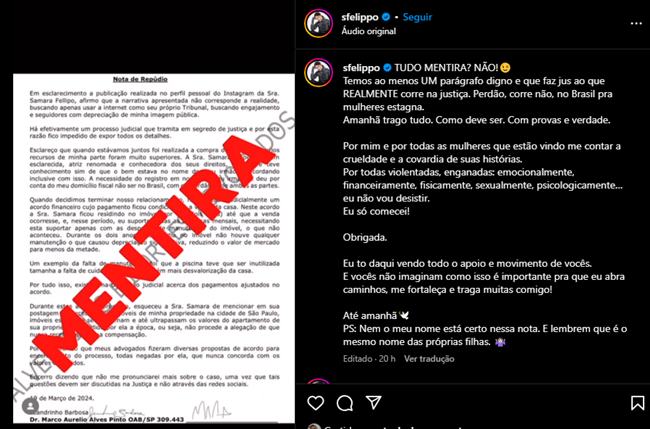Click verified badge in caption line
The height and width of the screenshot is (429, 650).
click(387, 68)
